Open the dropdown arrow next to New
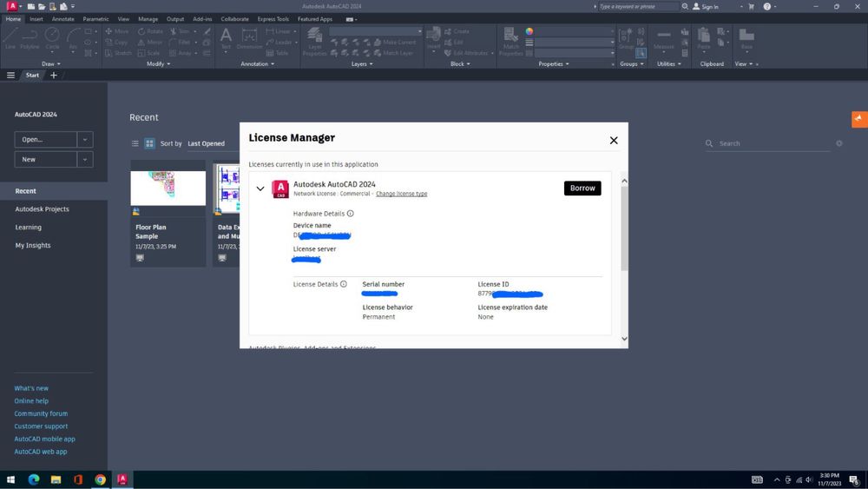The height and width of the screenshot is (489, 868). [85, 160]
